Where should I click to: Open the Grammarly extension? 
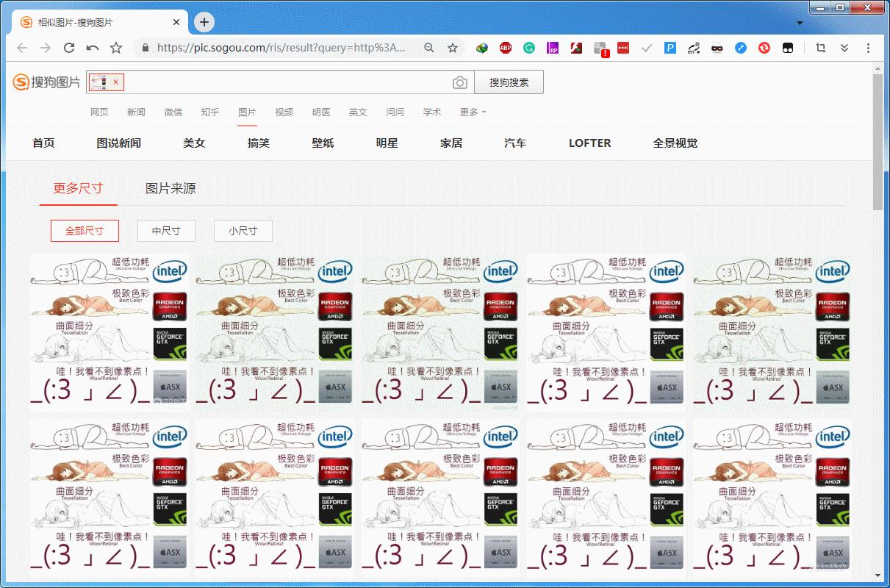tap(529, 47)
